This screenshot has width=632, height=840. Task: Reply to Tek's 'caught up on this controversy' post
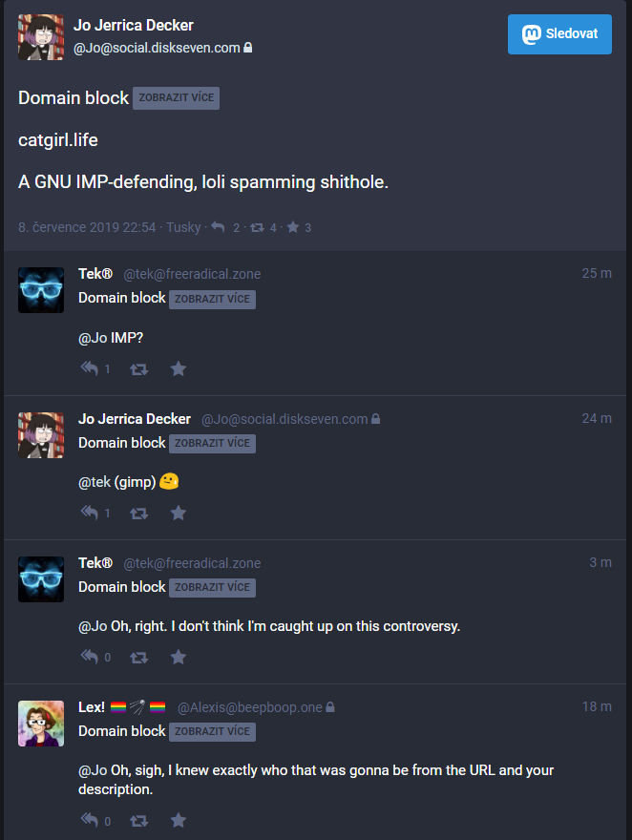[90, 657]
